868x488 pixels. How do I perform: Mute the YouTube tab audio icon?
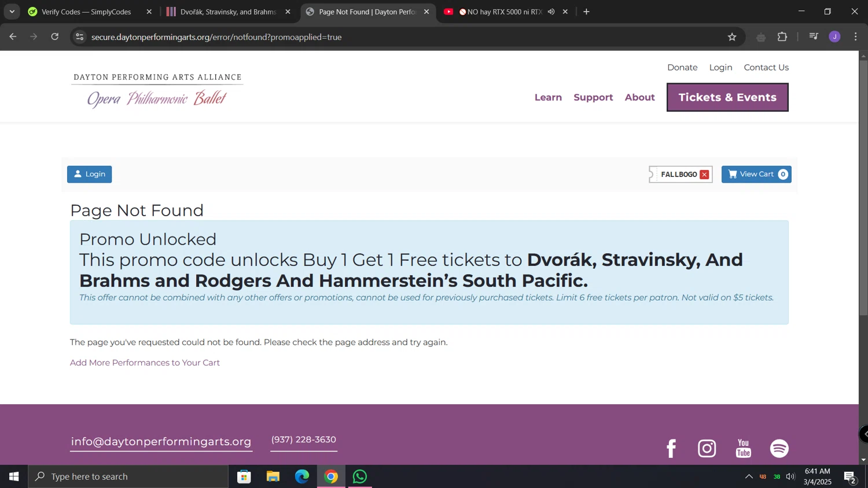tap(551, 12)
